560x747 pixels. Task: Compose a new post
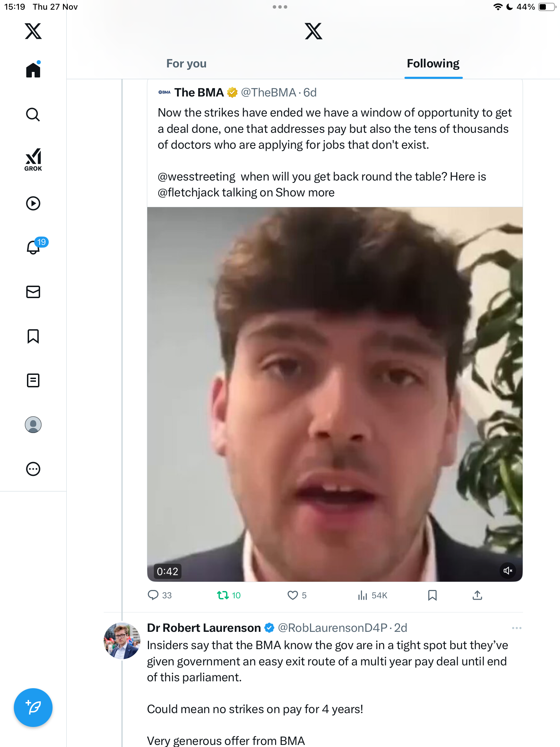click(x=33, y=708)
